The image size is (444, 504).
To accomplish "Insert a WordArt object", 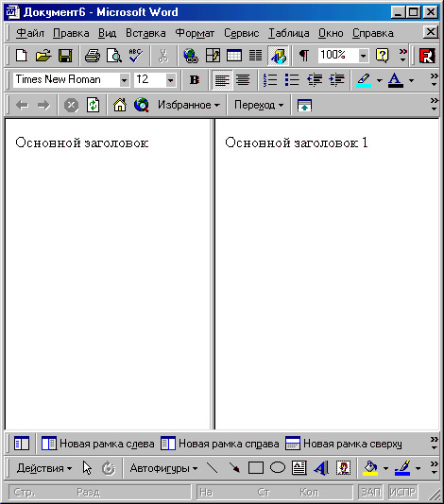I will pyautogui.click(x=321, y=468).
